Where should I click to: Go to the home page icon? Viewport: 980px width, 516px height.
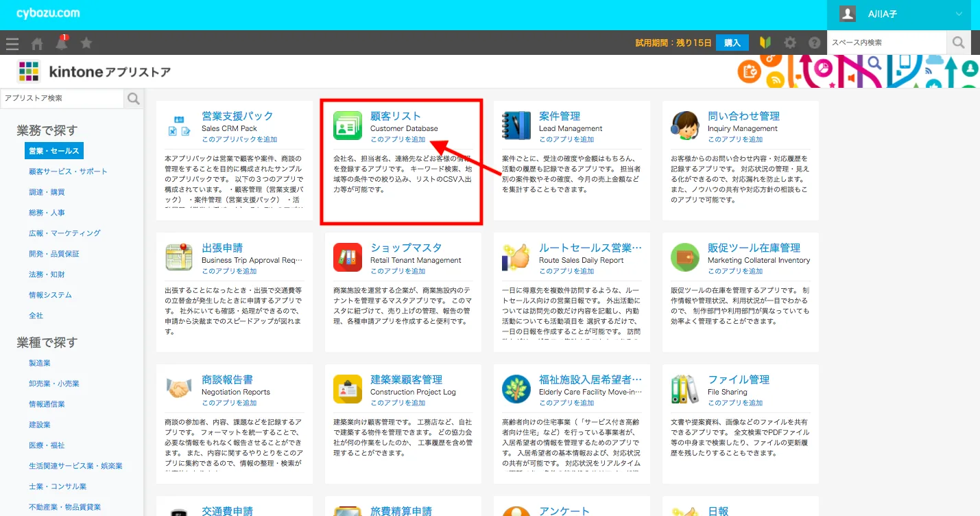pyautogui.click(x=37, y=43)
